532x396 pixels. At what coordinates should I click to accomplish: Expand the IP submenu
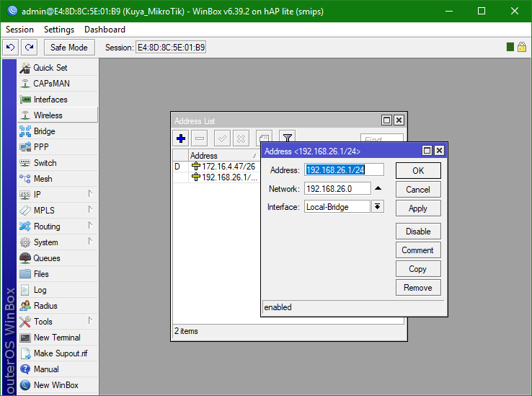click(58, 195)
